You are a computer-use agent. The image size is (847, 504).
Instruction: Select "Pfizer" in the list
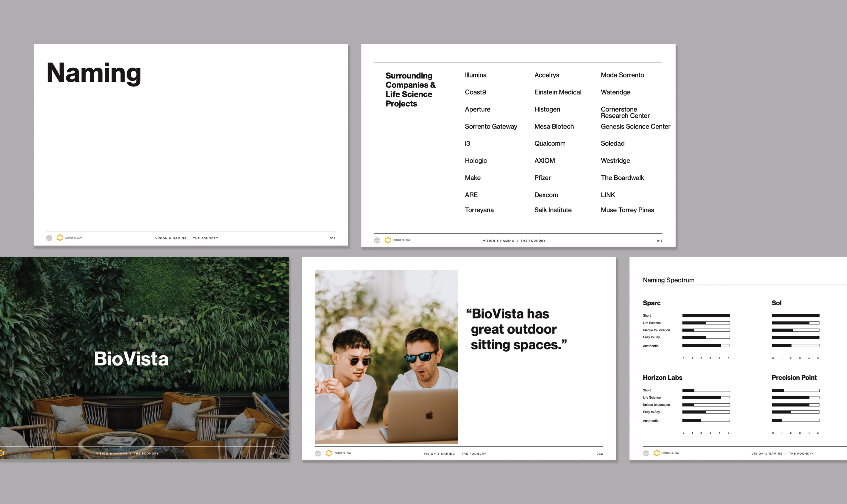542,178
